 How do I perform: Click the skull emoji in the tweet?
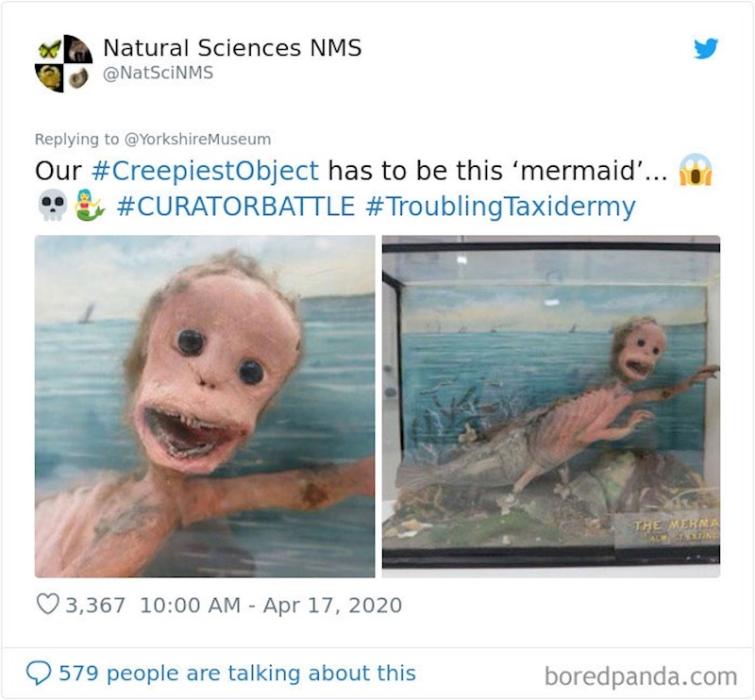[x=52, y=206]
